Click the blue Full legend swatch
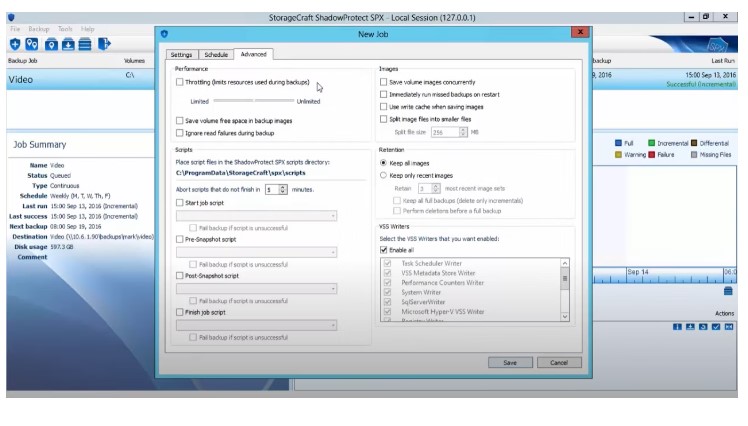The image size is (748, 426). pyautogui.click(x=618, y=143)
